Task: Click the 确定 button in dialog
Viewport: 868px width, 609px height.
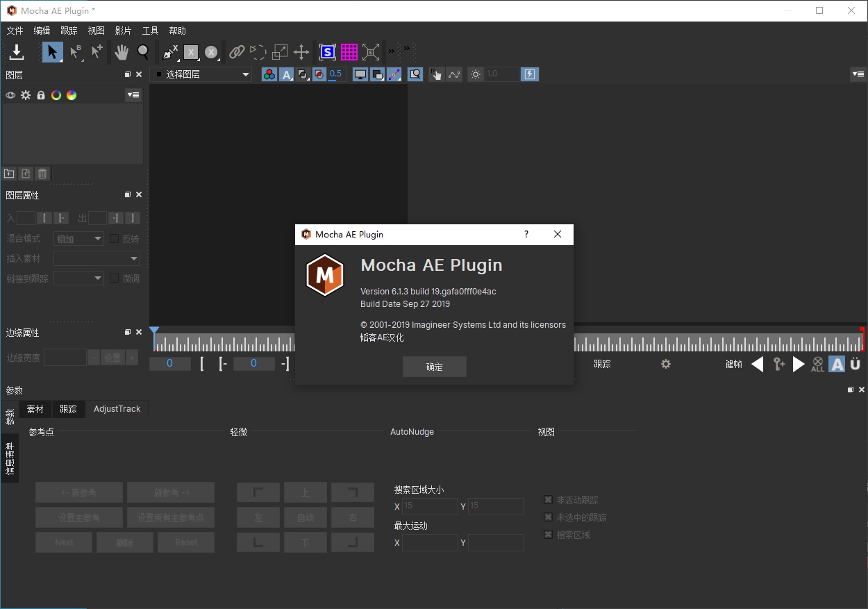Action: point(434,367)
